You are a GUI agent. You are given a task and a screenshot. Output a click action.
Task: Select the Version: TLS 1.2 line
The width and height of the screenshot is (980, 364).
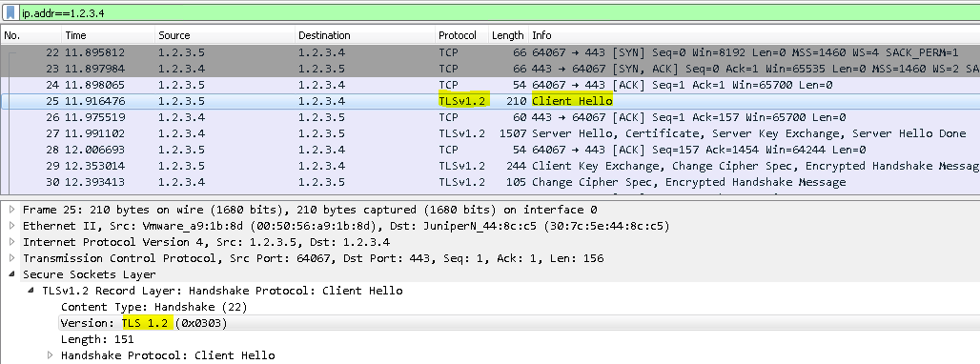[x=144, y=323]
